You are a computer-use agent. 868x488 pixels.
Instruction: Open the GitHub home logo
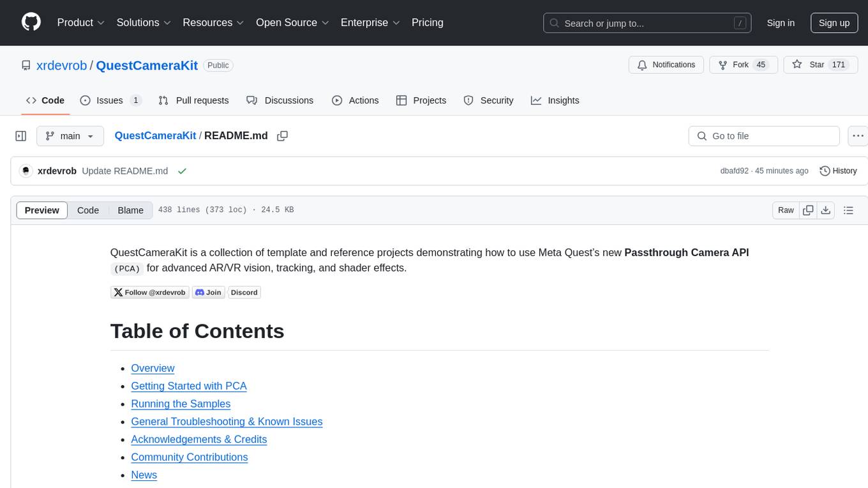pyautogui.click(x=31, y=22)
